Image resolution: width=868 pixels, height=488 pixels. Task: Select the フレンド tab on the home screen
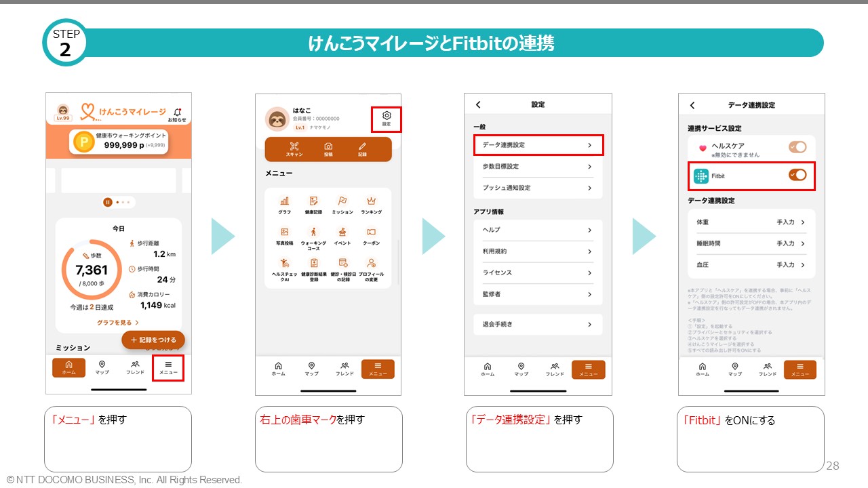click(135, 368)
